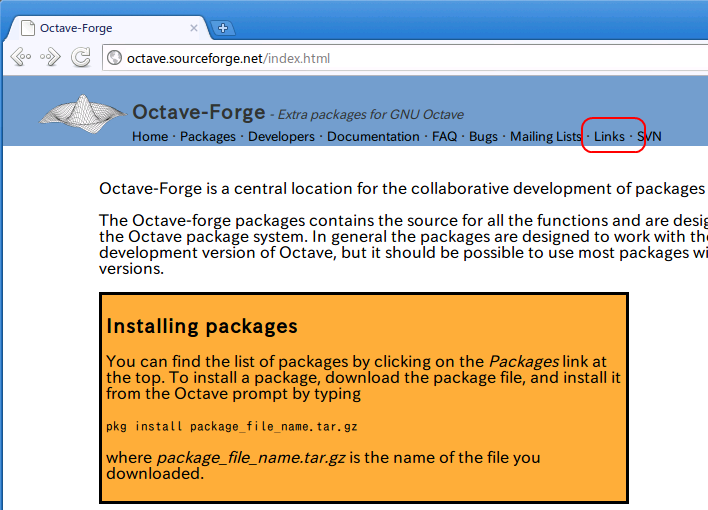Close the Octave-Forge tab

point(194,28)
